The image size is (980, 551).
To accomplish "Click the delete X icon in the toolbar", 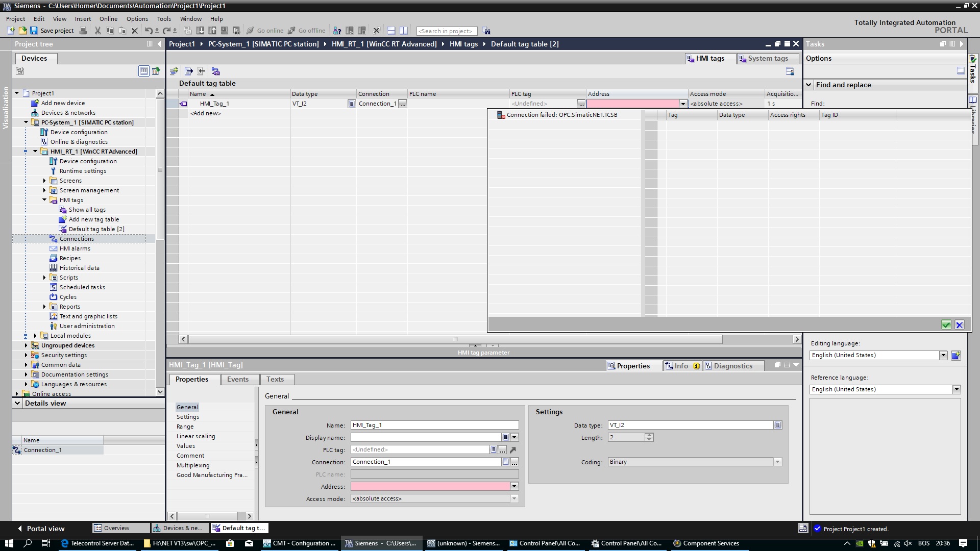I will (135, 31).
